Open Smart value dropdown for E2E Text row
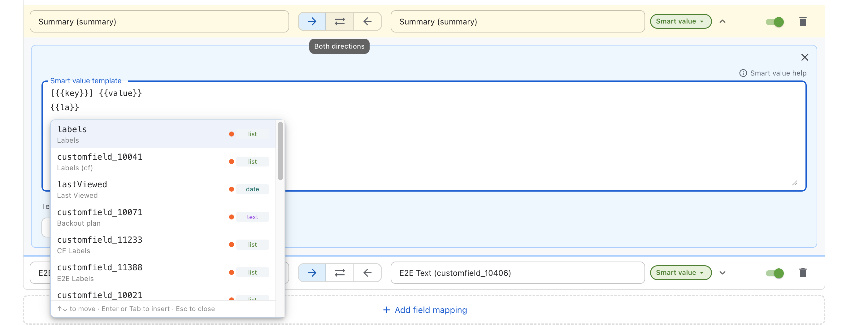The image size is (868, 325). (x=680, y=272)
